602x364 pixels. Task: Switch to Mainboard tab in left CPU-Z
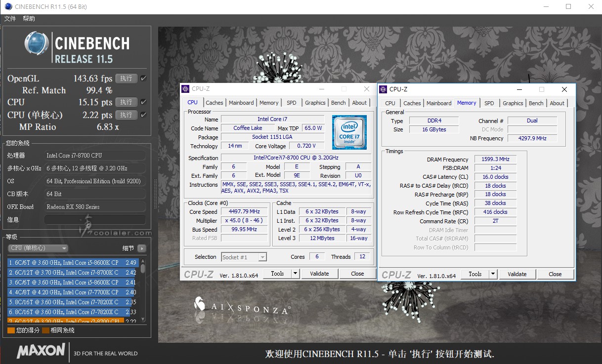click(x=241, y=103)
